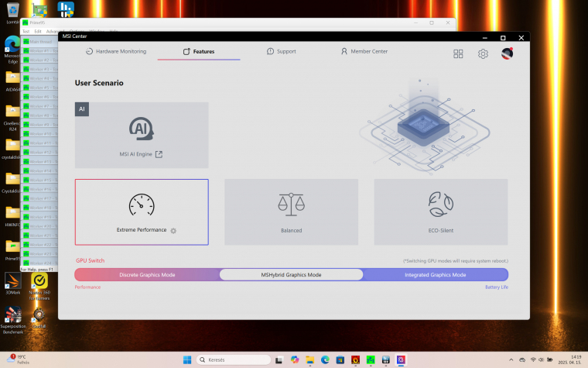
Task: Open the Hardware Monitoring tab
Action: tap(116, 51)
